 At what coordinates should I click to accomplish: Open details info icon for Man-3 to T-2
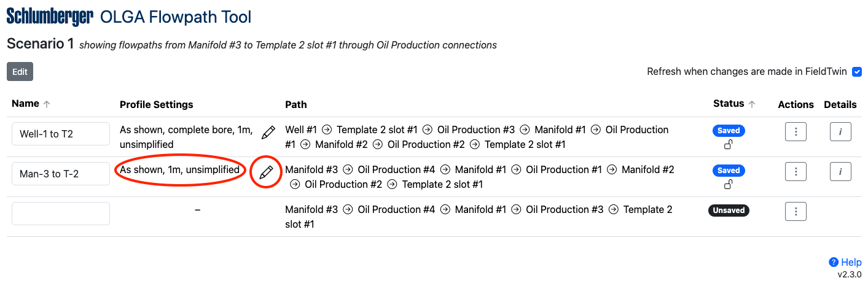point(840,172)
